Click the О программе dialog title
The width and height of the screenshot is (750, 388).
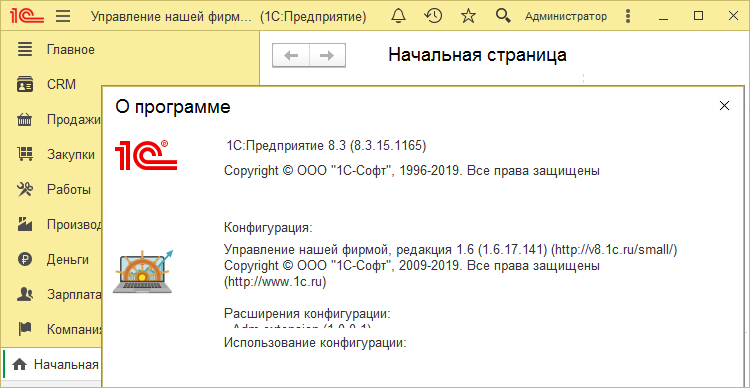(173, 107)
